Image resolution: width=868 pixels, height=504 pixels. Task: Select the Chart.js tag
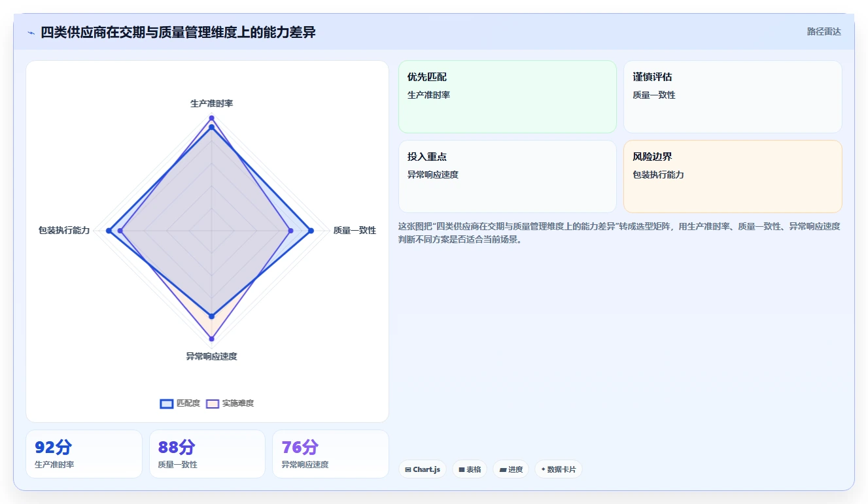coord(423,469)
